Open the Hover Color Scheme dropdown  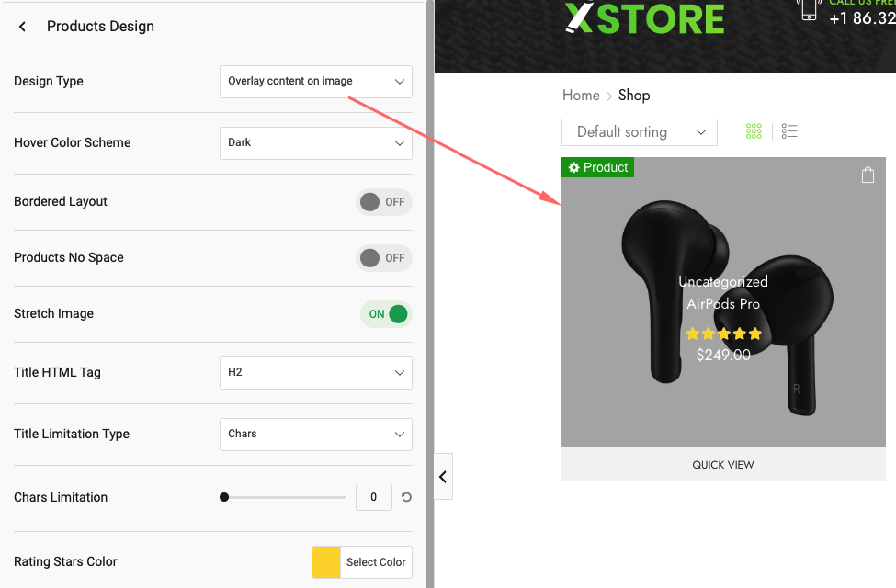click(x=316, y=142)
